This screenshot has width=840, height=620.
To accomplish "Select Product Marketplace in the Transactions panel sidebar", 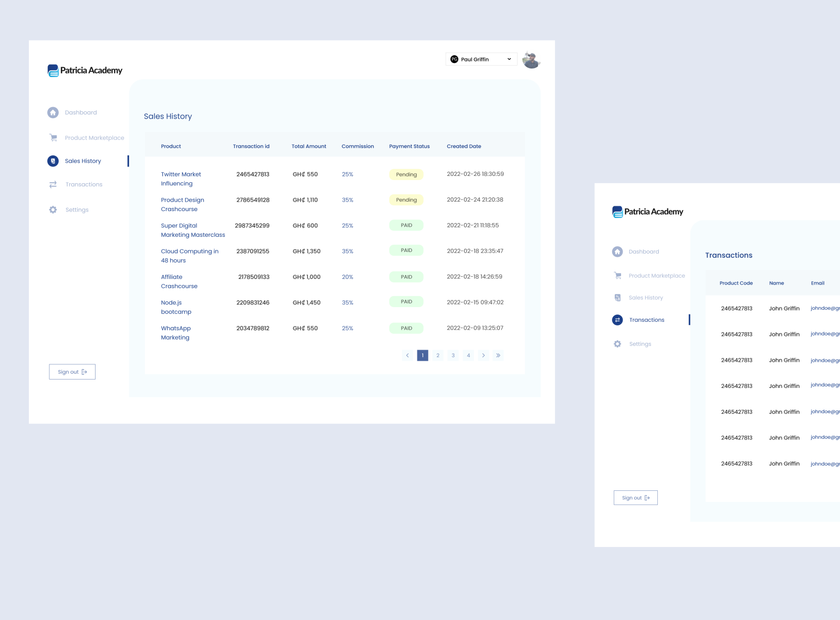I will (x=657, y=276).
